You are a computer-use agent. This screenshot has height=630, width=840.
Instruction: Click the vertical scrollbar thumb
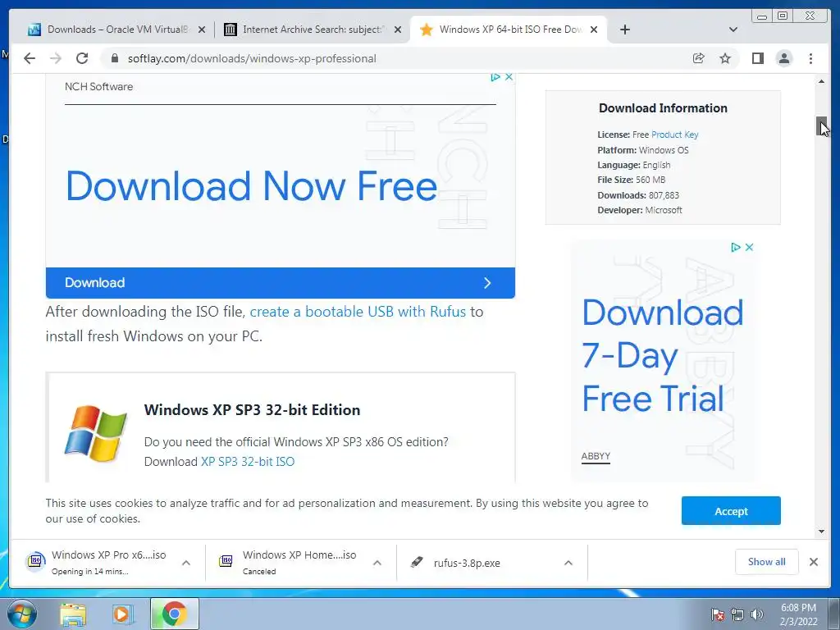pos(821,126)
